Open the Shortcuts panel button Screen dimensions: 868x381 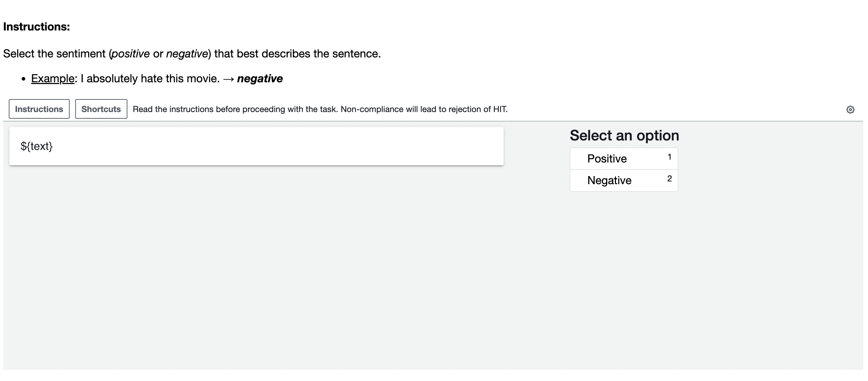(x=101, y=109)
